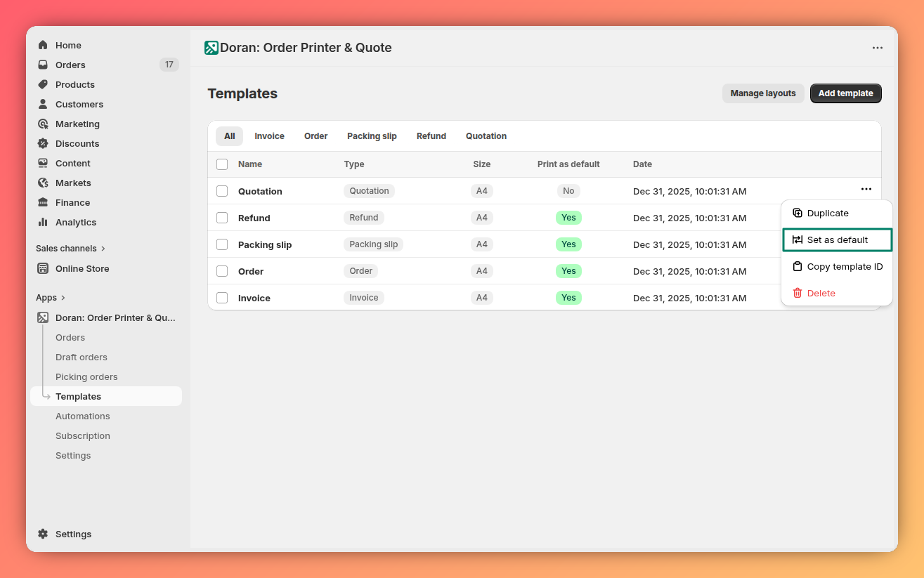924x578 pixels.
Task: Choose Set as default menu item
Action: (x=837, y=239)
